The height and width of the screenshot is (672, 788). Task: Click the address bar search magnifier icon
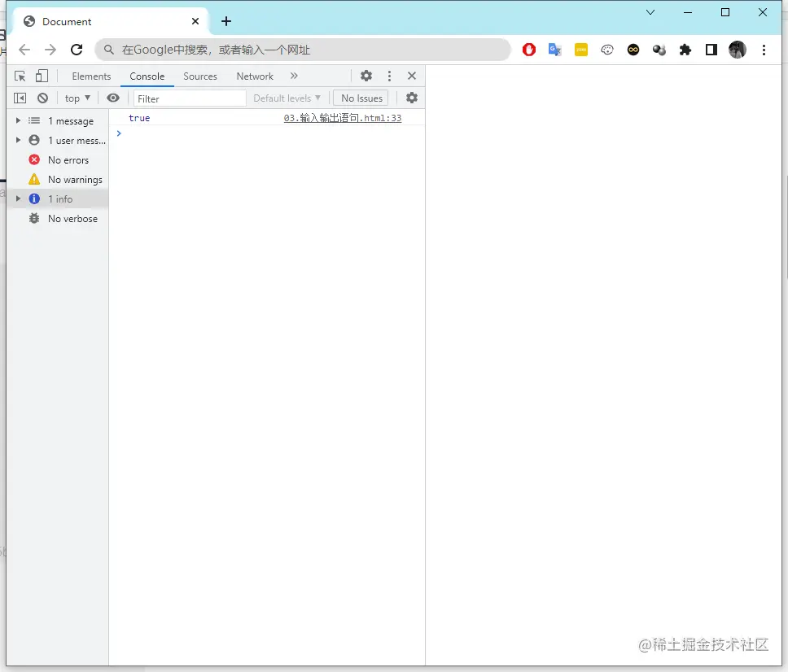click(108, 50)
